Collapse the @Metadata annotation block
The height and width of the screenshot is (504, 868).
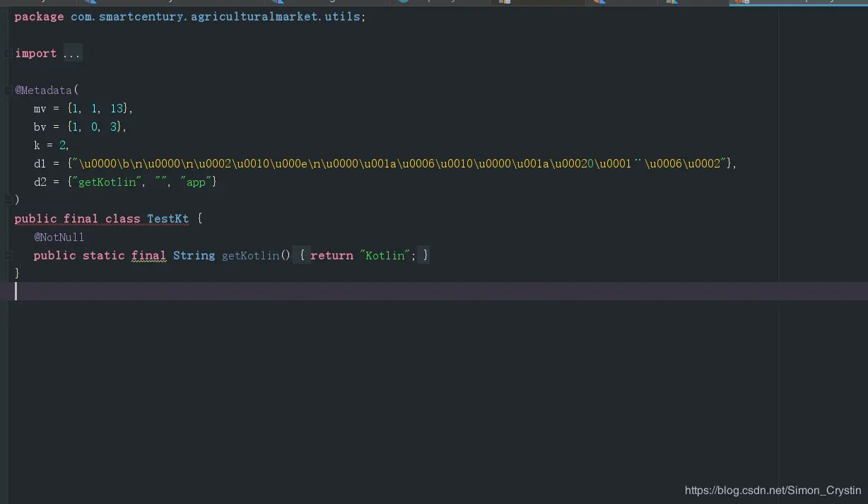pos(7,90)
